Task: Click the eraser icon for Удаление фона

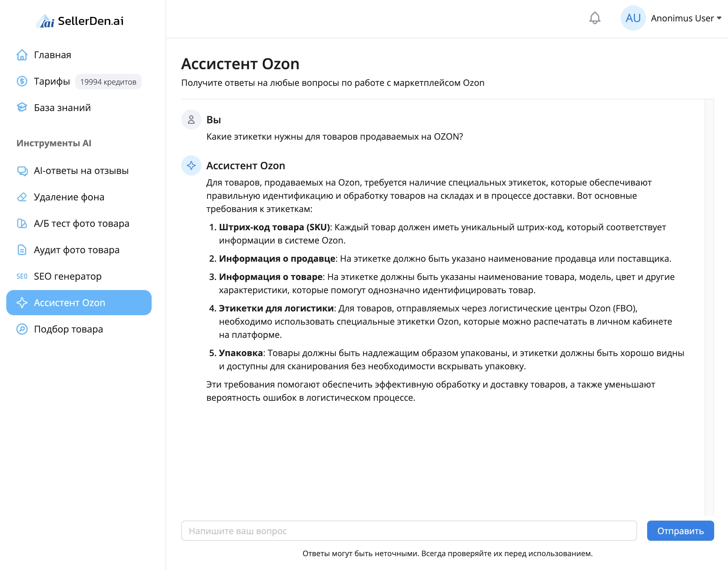Action: pyautogui.click(x=22, y=197)
